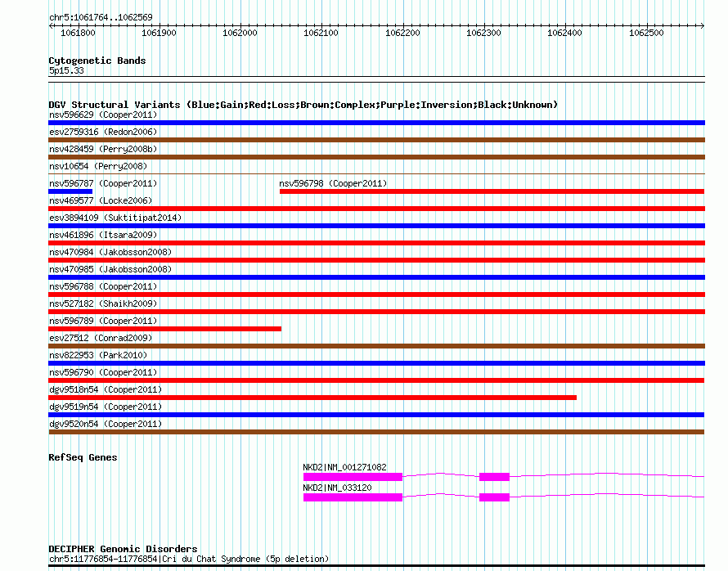Open variant nsv596787 (Cooper2011) label
The height and width of the screenshot is (571, 728).
point(103,183)
